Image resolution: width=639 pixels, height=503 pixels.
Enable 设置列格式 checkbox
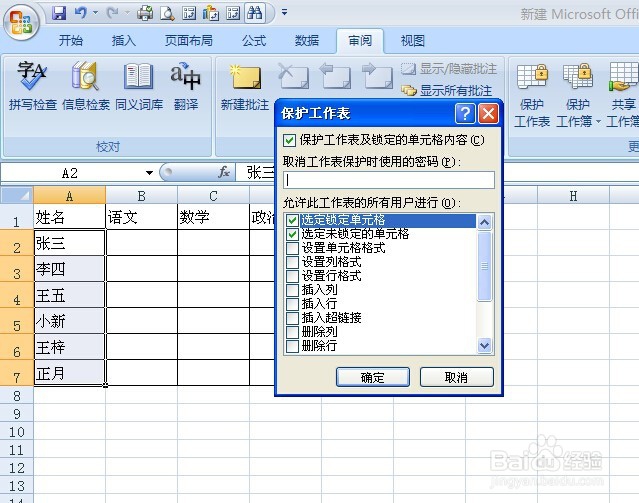[x=292, y=262]
